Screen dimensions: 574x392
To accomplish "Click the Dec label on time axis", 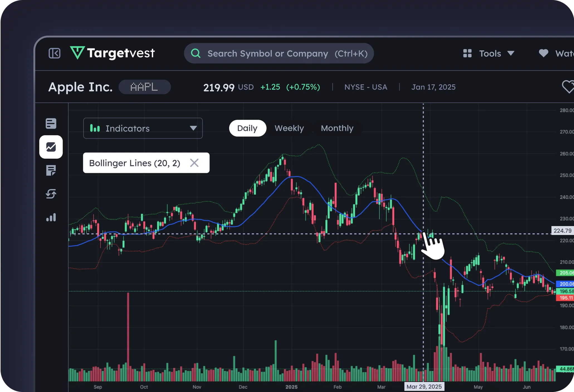I will [243, 387].
